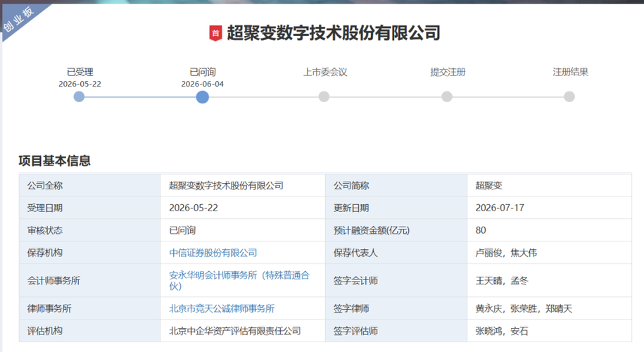Click the 保荐代表人 label cell
The width and height of the screenshot is (644, 352).
[x=396, y=253]
